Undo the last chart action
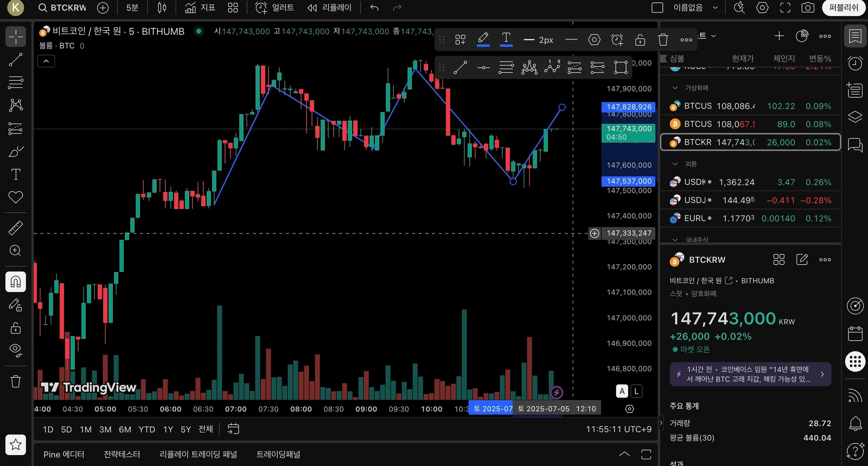The width and height of the screenshot is (868, 466). point(374,8)
